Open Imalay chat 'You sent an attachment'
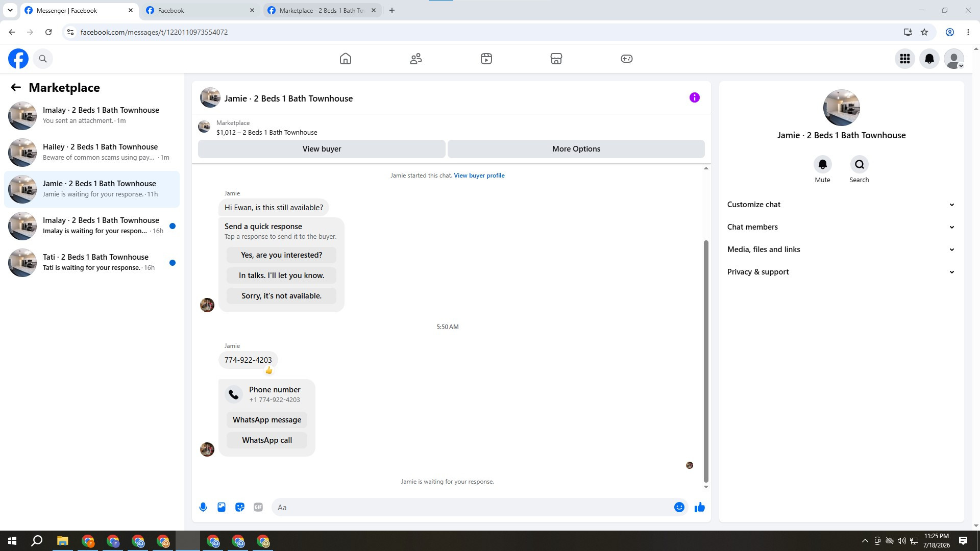 coord(92,115)
